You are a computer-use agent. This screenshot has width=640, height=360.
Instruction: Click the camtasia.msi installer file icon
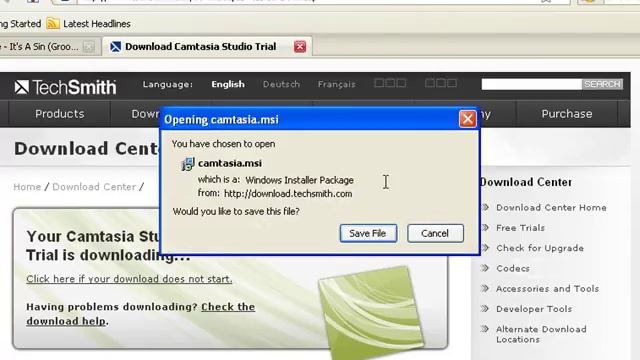point(188,164)
